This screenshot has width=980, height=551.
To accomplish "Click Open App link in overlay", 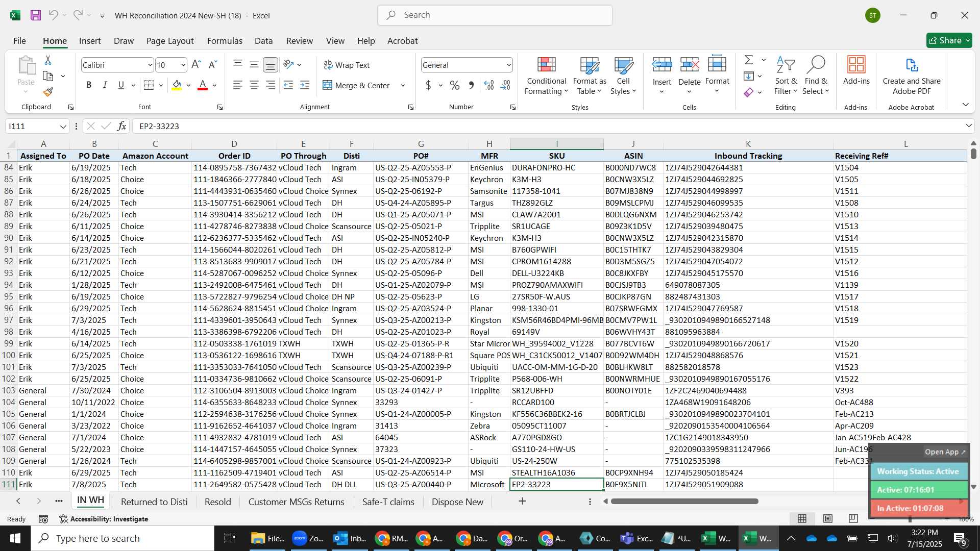I will click(x=945, y=452).
